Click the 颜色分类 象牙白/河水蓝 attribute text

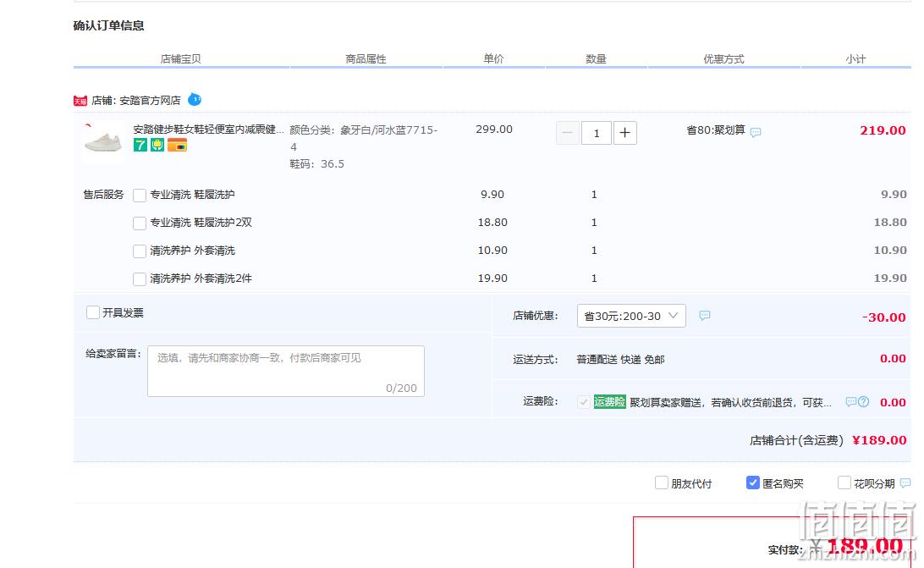pos(364,138)
